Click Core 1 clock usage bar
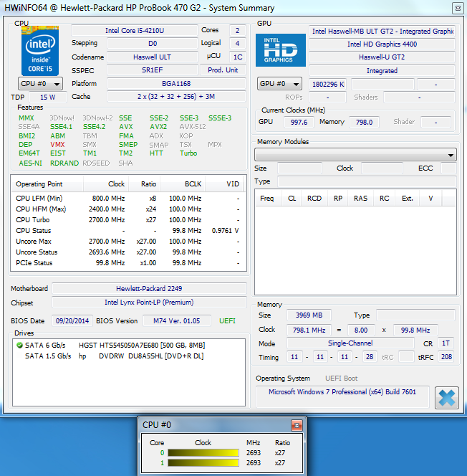The width and height of the screenshot is (467, 476). point(203,462)
